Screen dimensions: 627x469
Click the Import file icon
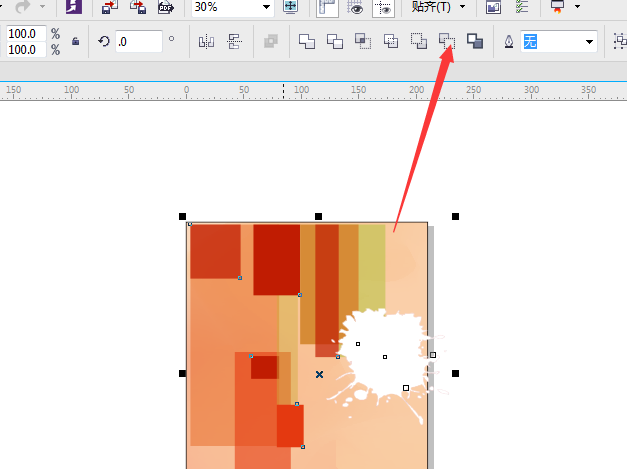(109, 7)
